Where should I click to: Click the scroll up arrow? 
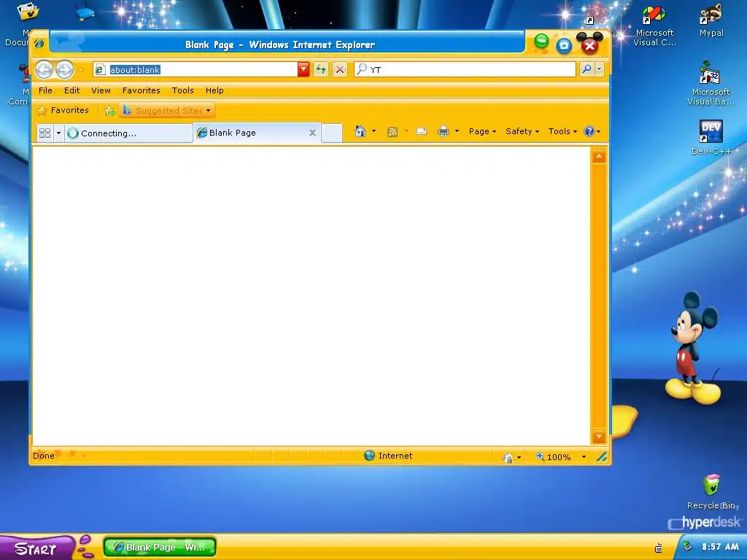599,156
